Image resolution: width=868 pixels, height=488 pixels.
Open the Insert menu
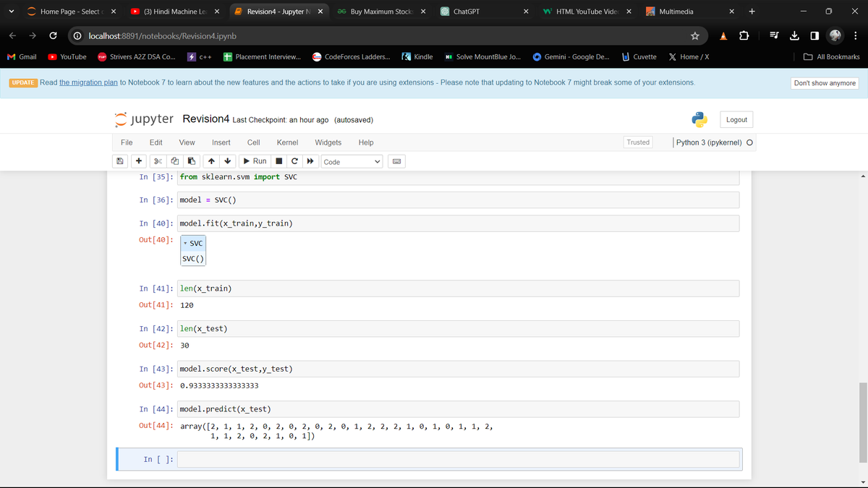coord(221,142)
